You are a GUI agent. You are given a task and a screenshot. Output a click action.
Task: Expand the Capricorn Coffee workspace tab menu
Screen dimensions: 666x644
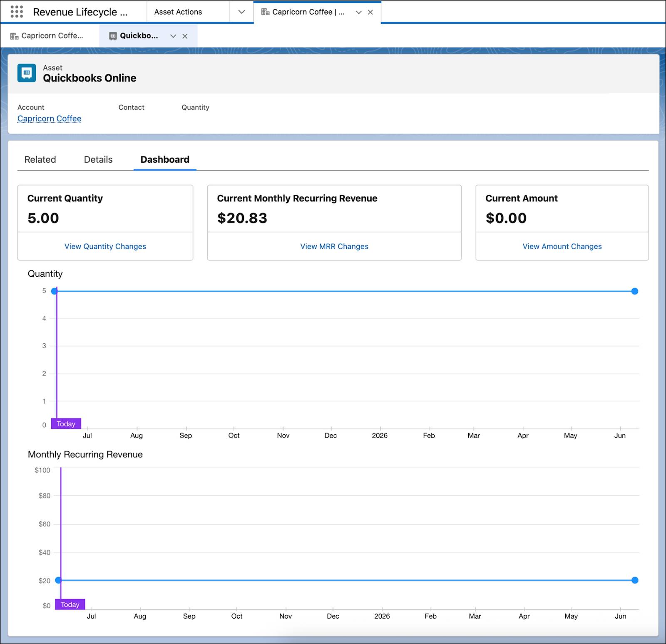point(358,12)
